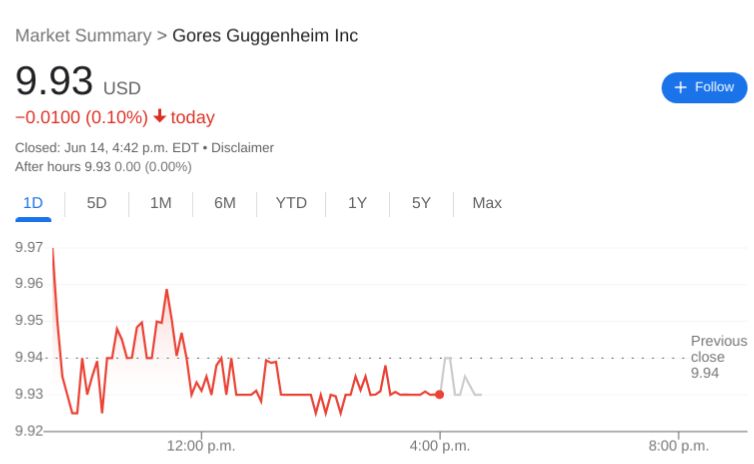The height and width of the screenshot is (464, 754).
Task: Click the 12:00 p.m. axis label
Action: coord(200,446)
